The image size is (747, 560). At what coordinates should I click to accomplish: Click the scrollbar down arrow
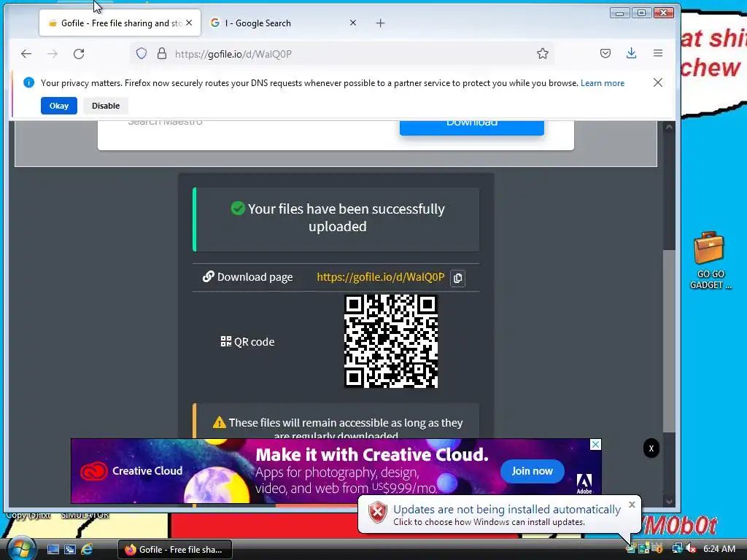pos(669,501)
